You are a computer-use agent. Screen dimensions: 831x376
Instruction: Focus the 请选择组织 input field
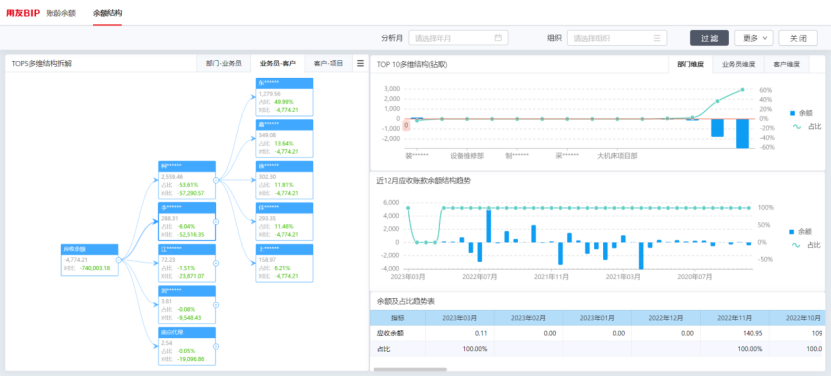tap(617, 38)
